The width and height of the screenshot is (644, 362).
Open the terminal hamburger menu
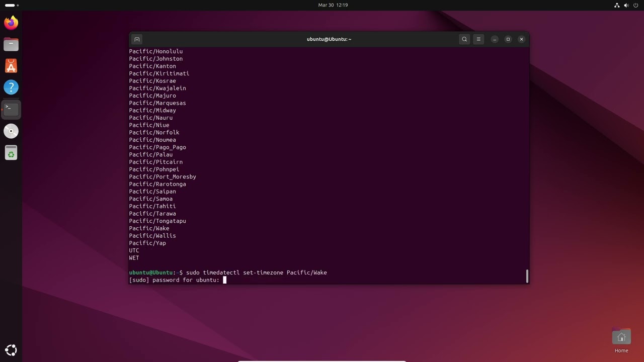(478, 39)
